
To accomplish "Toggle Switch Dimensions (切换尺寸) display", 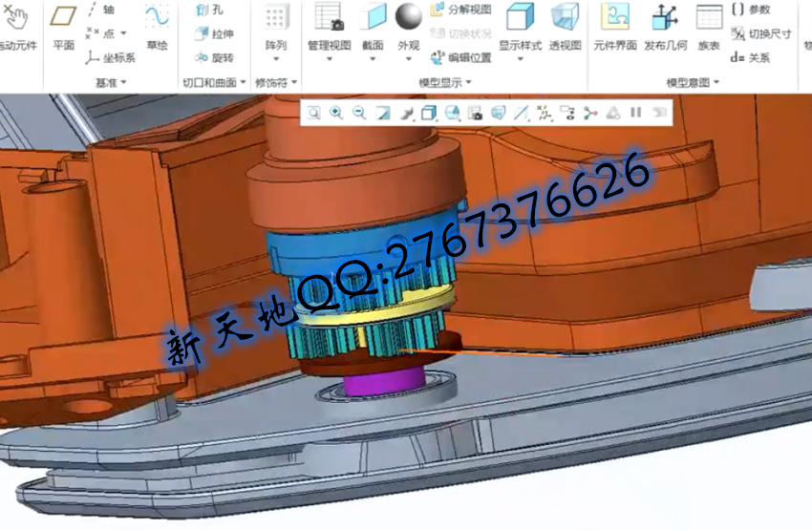I will coord(760,33).
